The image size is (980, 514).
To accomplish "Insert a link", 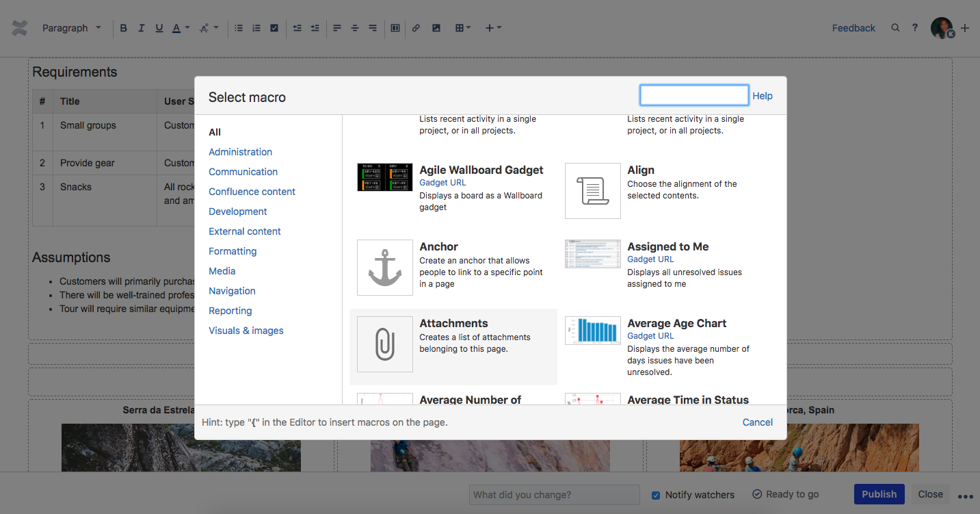I will (x=416, y=28).
